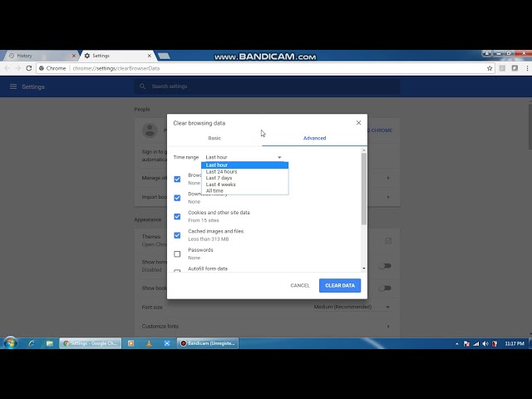Viewport: 532px width, 399px height.
Task: Expand the Manage other people row arrow
Action: click(x=388, y=178)
